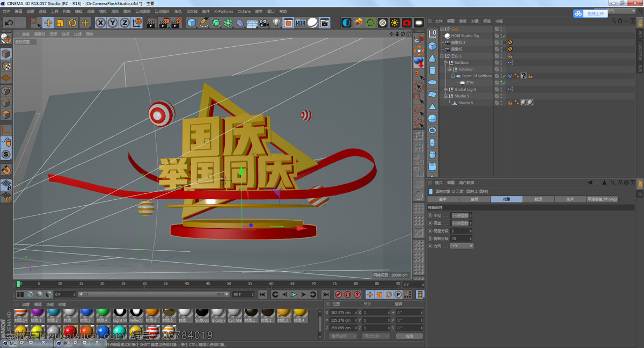The width and height of the screenshot is (644, 348).
Task: Open the X-Particles menu
Action: pyautogui.click(x=223, y=11)
